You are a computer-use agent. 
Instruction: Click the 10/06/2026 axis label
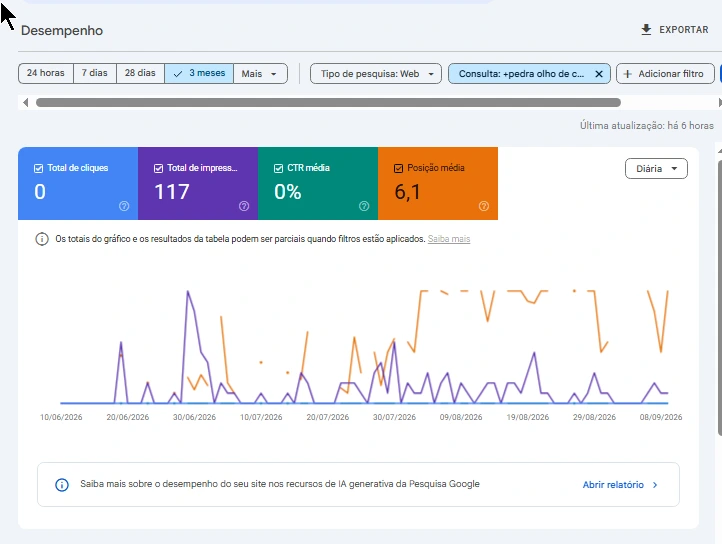coord(61,417)
